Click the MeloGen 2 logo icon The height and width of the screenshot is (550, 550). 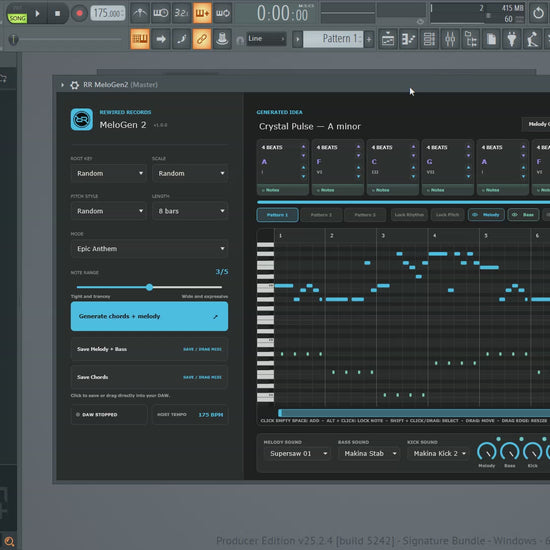point(82,119)
